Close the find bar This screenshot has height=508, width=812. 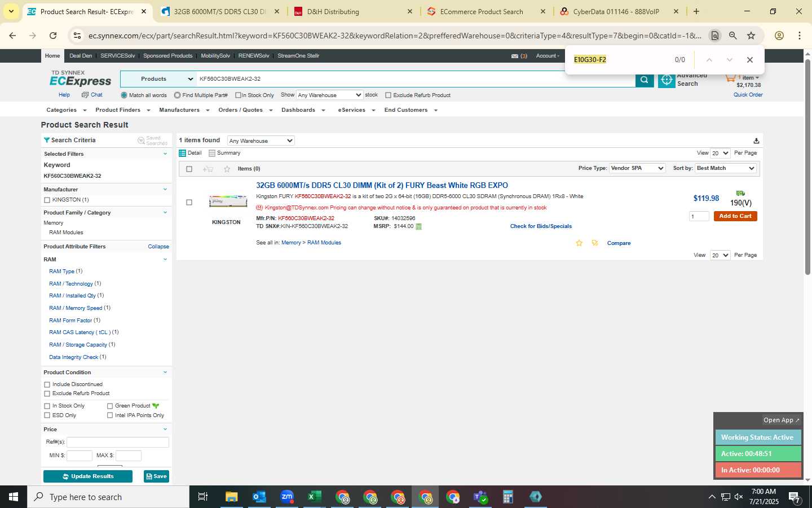[749, 60]
